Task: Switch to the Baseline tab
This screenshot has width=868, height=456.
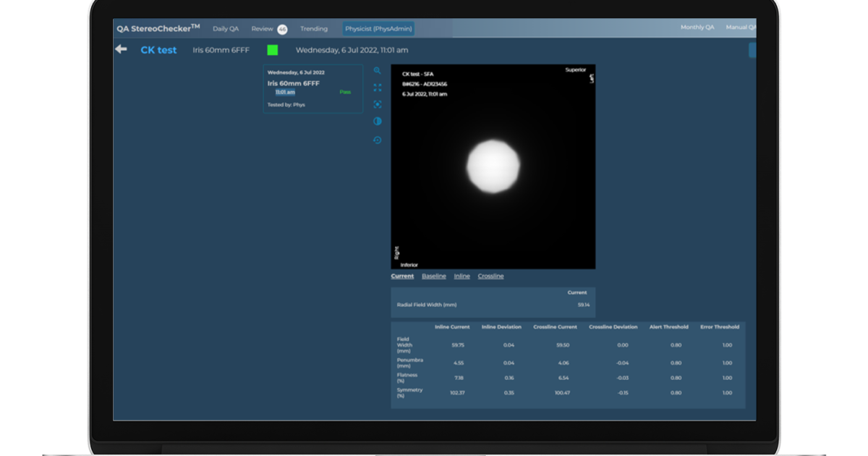Action: 434,276
